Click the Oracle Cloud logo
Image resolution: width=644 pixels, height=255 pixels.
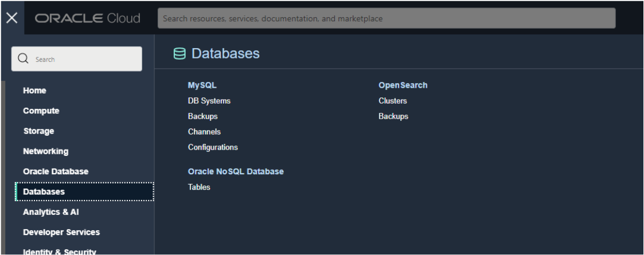[88, 18]
